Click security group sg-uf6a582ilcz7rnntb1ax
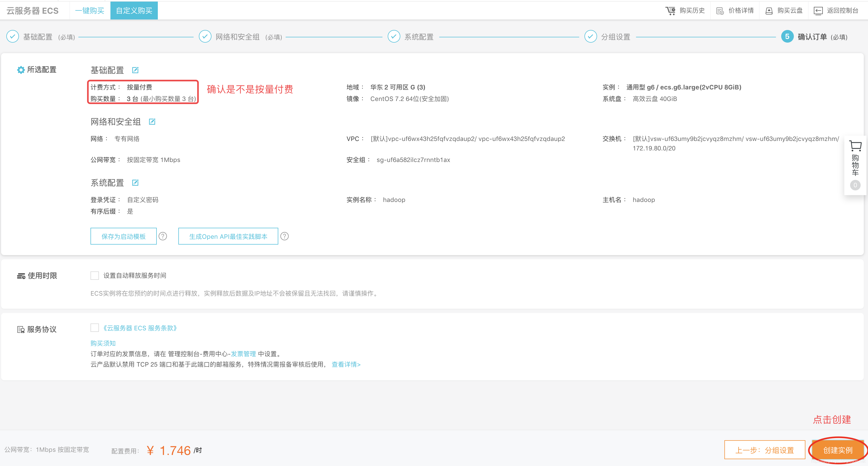 pyautogui.click(x=413, y=160)
